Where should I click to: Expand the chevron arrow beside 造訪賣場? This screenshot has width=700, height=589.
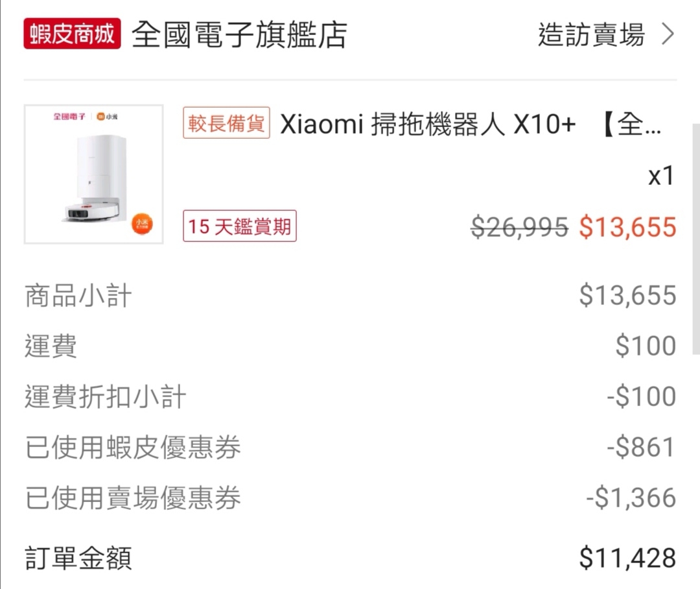668,34
